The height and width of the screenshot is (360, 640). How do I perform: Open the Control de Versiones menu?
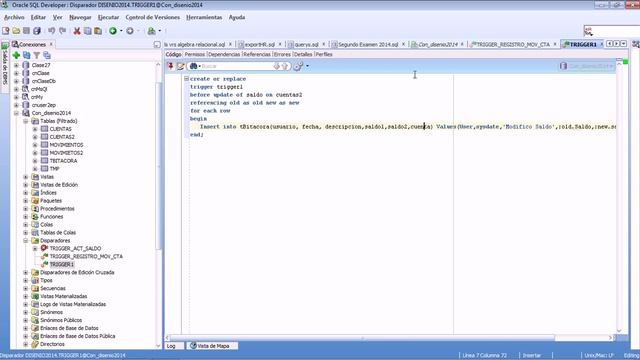tap(153, 18)
